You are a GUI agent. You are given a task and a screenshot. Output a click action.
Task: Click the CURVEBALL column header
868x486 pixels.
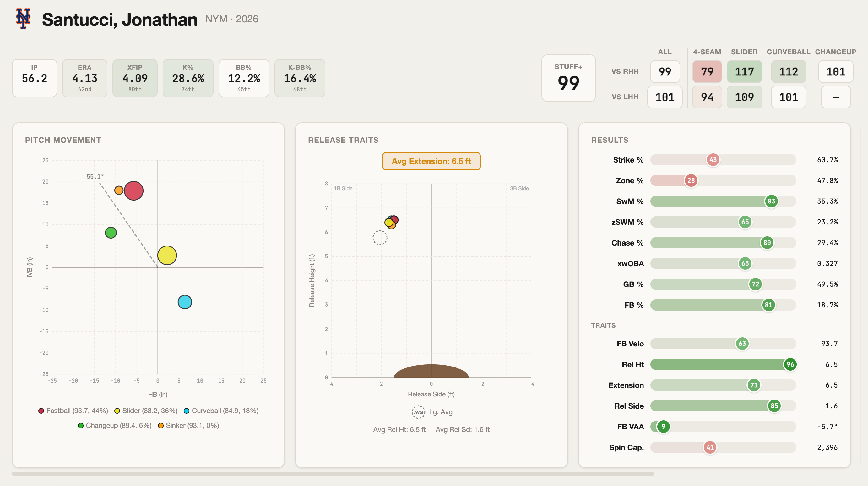pos(789,52)
